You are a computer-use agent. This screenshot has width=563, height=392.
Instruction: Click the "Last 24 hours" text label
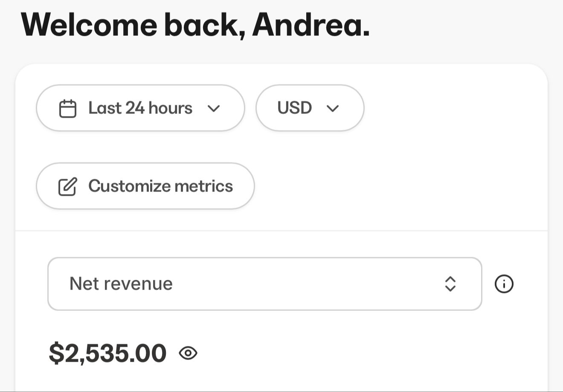[140, 108]
